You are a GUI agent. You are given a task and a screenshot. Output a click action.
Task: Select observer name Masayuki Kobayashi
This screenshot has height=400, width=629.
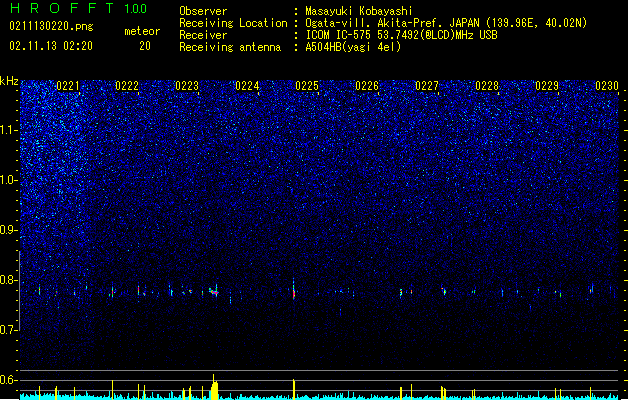[x=359, y=11]
